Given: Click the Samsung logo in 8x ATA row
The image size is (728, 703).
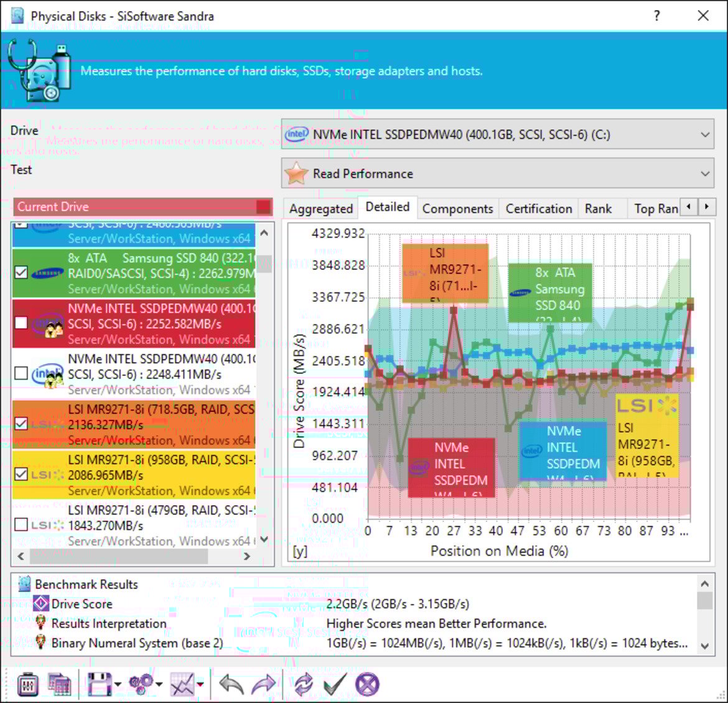Looking at the screenshot, I should (x=47, y=273).
